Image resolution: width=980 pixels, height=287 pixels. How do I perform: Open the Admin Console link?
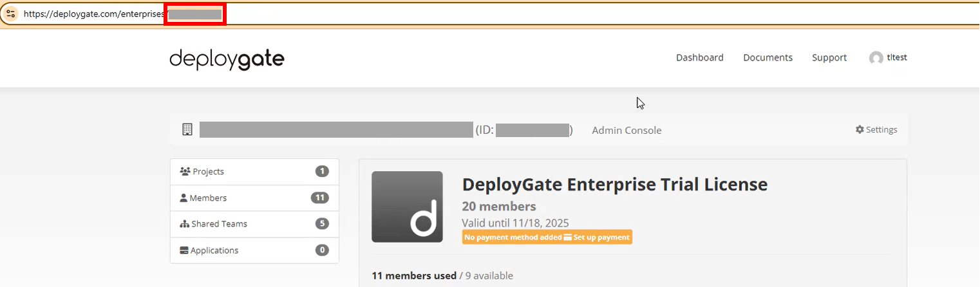coord(627,130)
